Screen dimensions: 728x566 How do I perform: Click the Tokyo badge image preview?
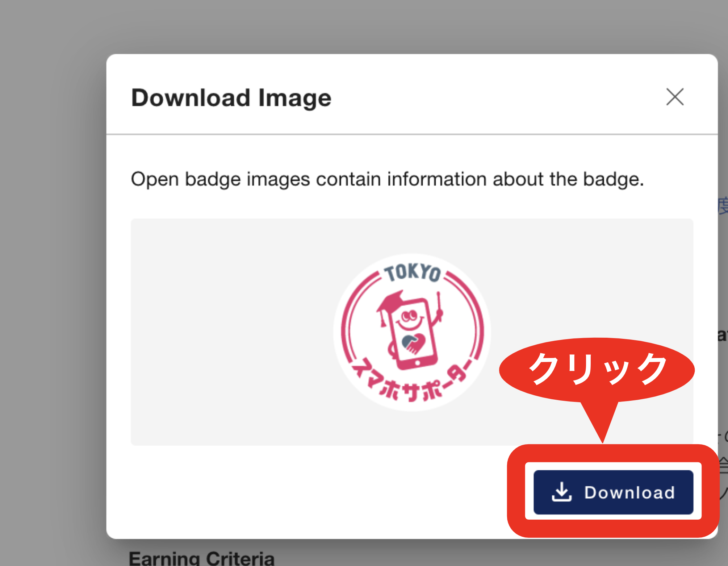pos(412,332)
